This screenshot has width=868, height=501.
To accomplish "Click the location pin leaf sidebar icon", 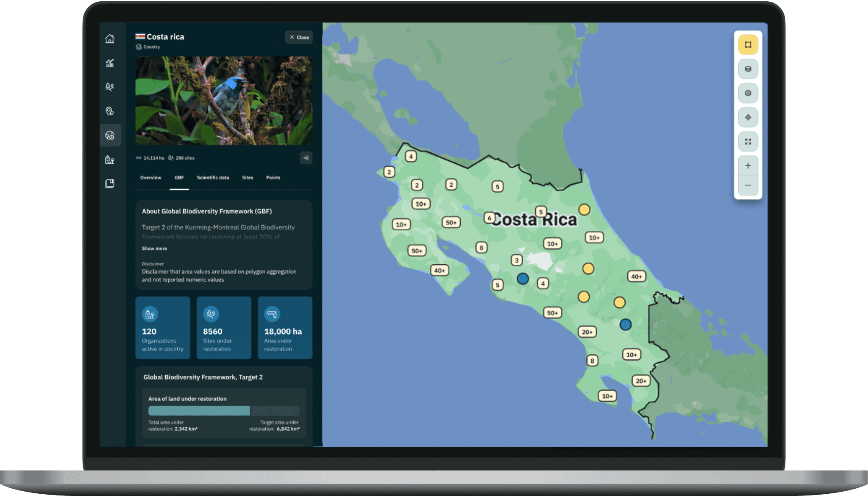I will click(110, 111).
